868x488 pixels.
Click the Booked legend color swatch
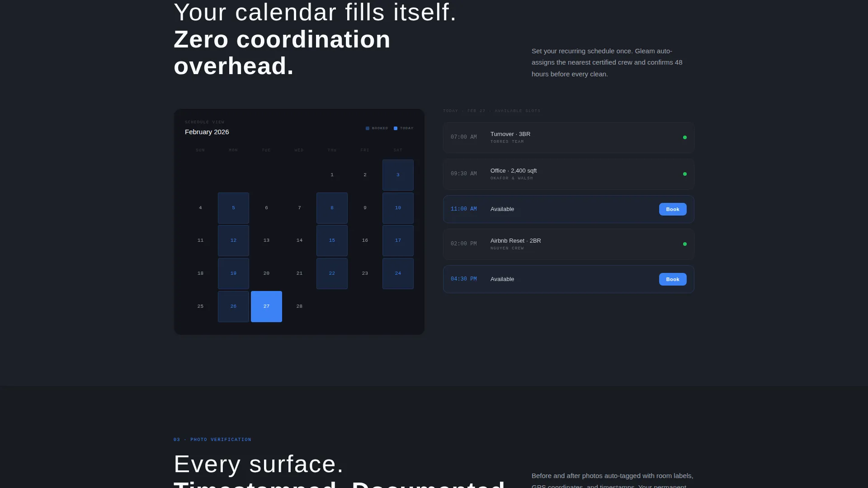click(368, 128)
